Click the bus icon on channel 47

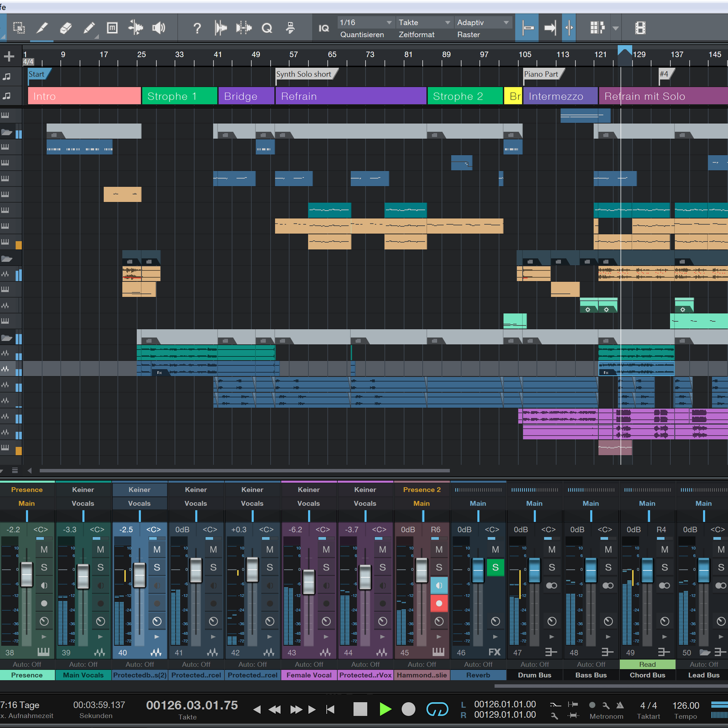tap(551, 652)
